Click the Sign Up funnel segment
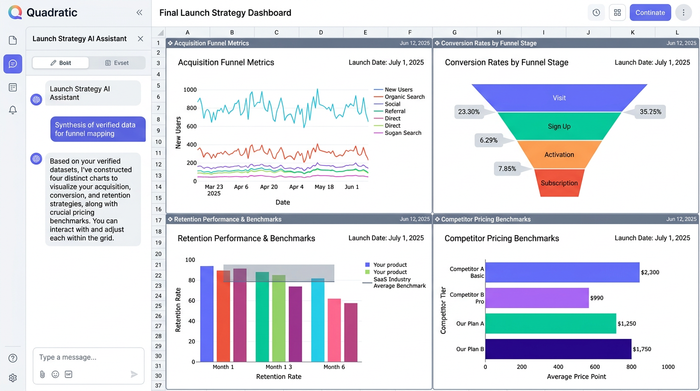The width and height of the screenshot is (700, 391). coord(559,126)
